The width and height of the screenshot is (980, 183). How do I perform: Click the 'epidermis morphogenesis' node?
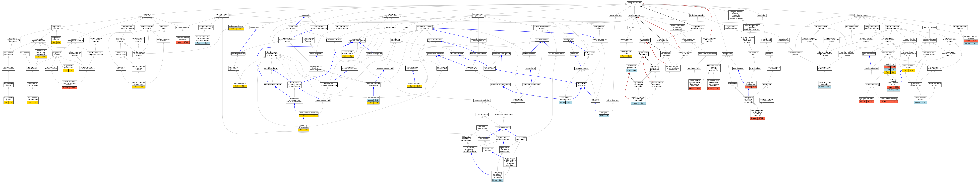[500, 85]
